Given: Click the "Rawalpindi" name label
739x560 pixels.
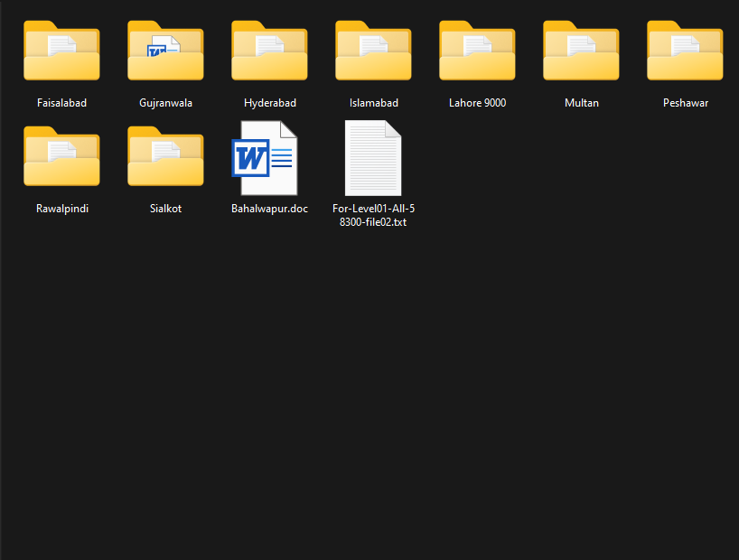Looking at the screenshot, I should click(61, 209).
